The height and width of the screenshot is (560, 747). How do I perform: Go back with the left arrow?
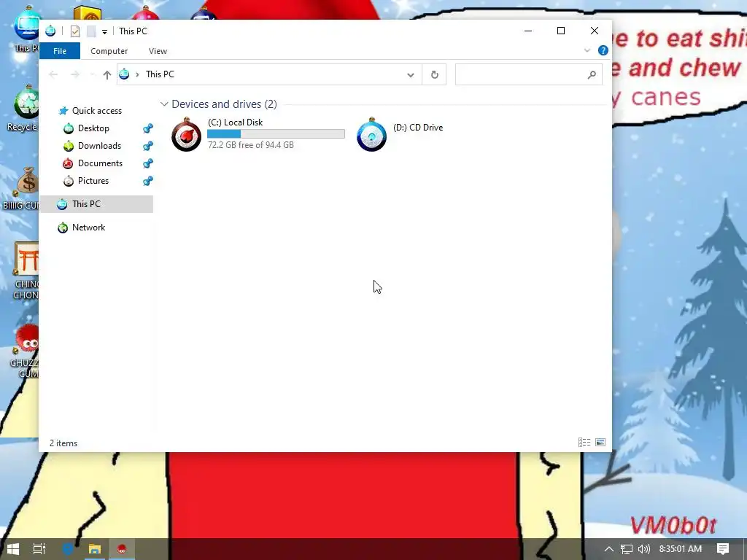[53, 75]
